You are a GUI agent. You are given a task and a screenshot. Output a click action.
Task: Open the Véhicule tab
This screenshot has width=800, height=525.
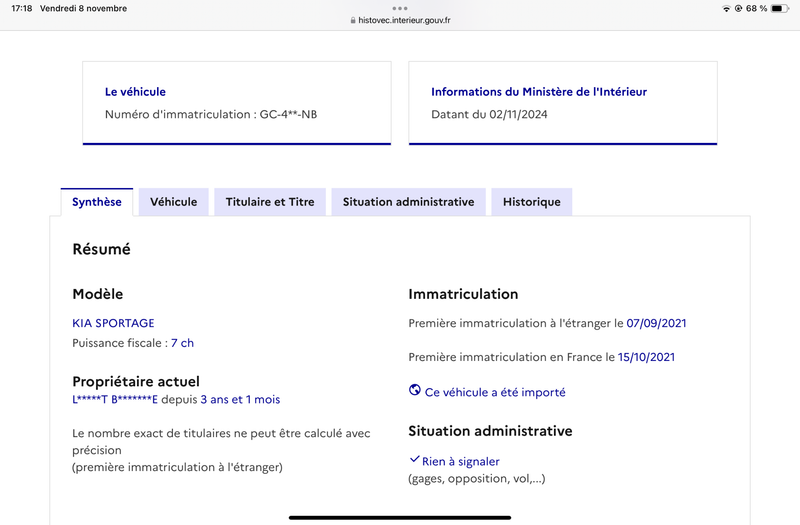[173, 202]
